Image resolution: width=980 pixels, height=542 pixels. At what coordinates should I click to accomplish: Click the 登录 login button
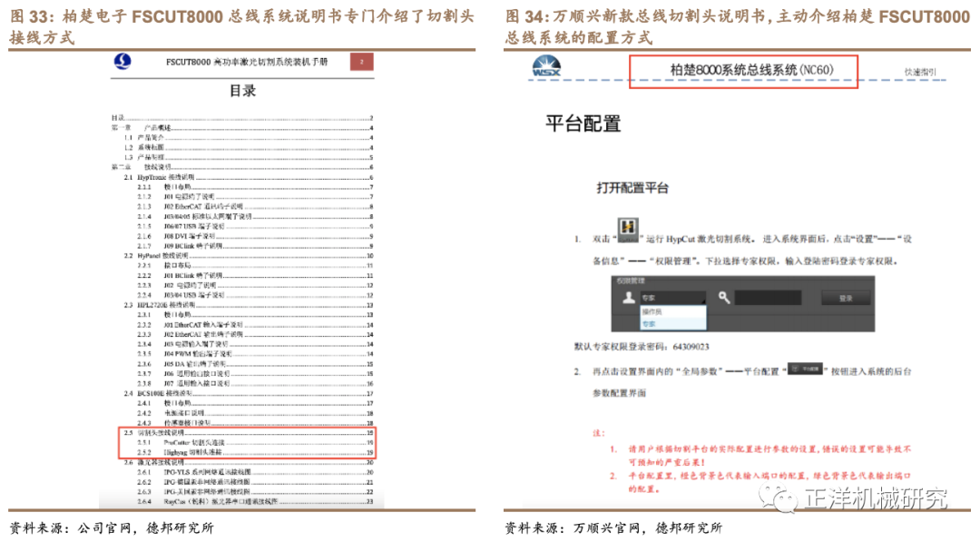[x=846, y=298]
